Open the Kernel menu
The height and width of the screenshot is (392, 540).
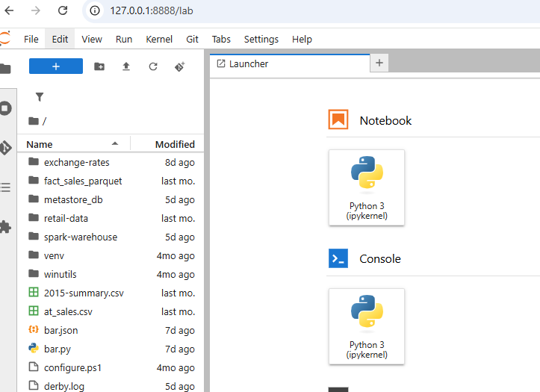coord(159,40)
